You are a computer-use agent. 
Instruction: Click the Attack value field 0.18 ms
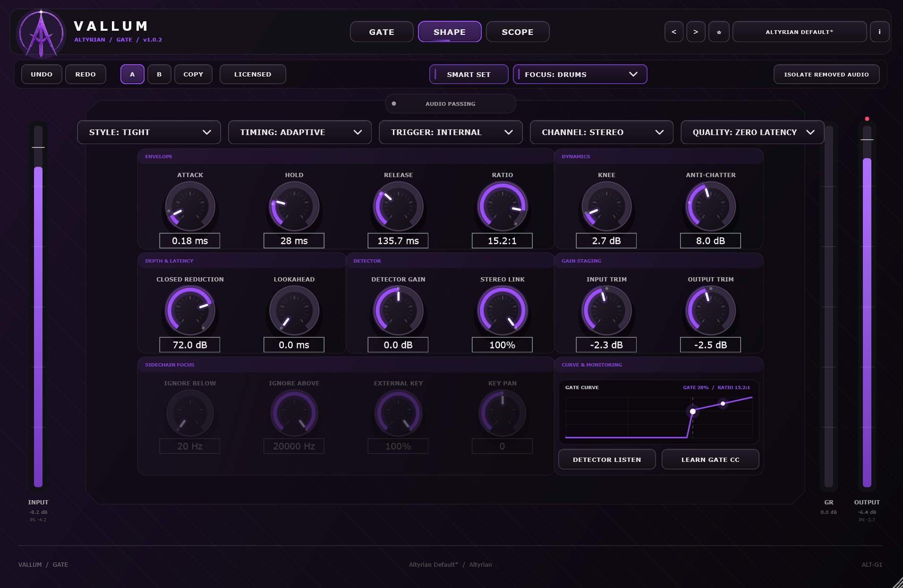coord(190,240)
